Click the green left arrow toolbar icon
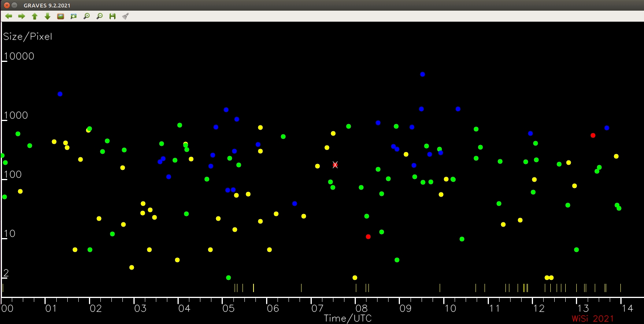The height and width of the screenshot is (324, 644). [x=9, y=16]
